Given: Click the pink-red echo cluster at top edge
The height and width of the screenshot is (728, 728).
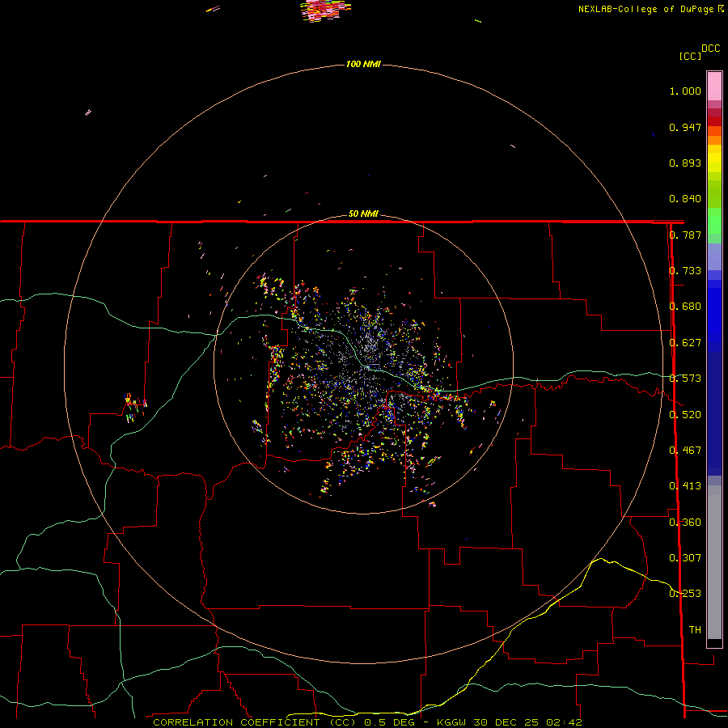Looking at the screenshot, I should 325,10.
